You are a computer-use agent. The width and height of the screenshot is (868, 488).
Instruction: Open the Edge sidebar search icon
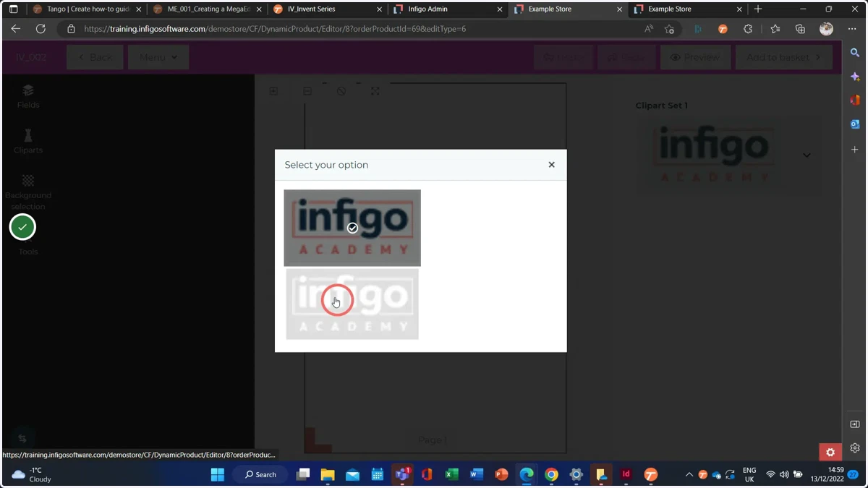(855, 53)
